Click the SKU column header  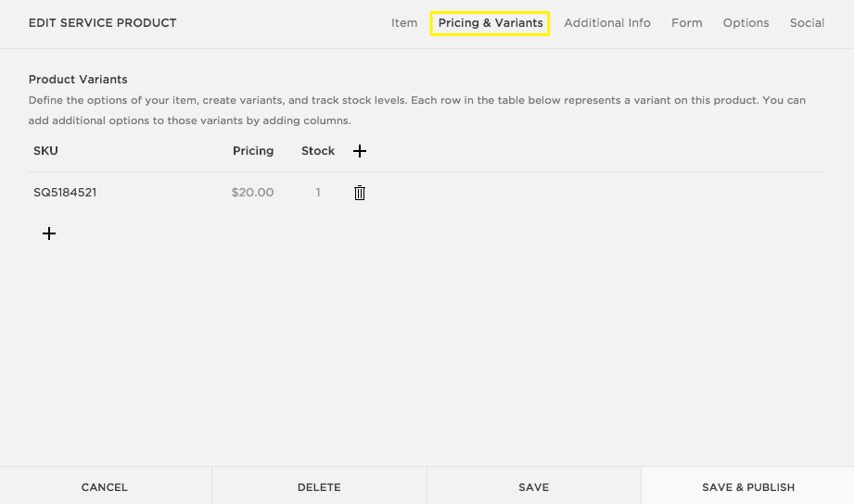tap(45, 151)
